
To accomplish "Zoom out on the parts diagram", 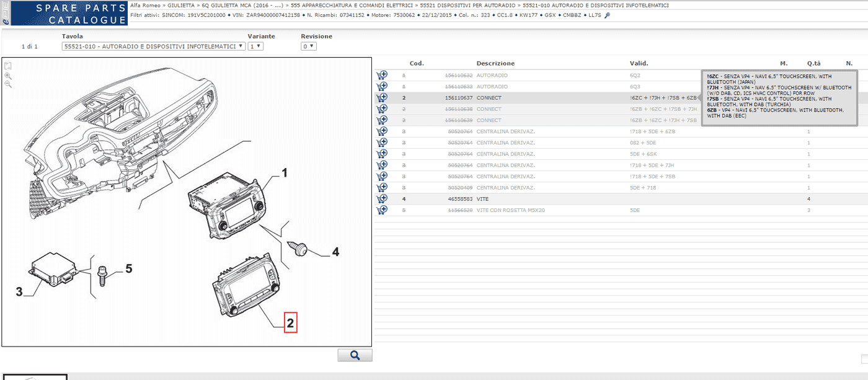I will [x=8, y=84].
